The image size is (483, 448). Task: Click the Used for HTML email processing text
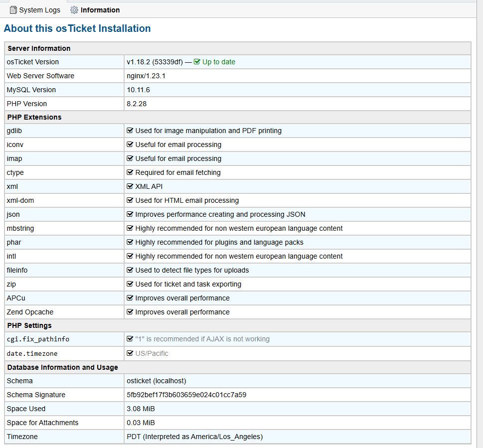coord(187,200)
